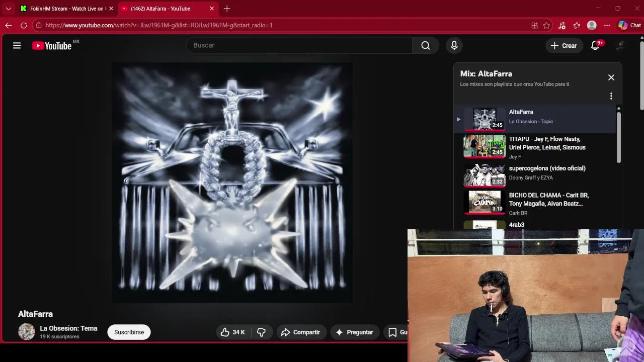Open a new browser tab
644x362 pixels.
227,9
